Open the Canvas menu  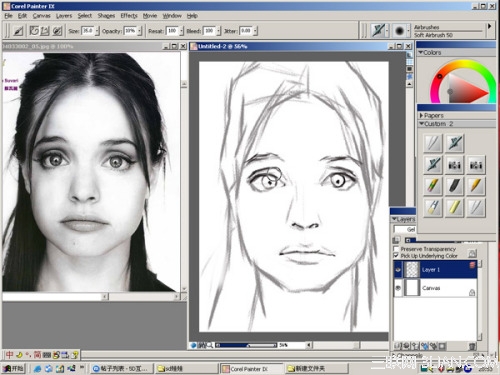click(42, 16)
